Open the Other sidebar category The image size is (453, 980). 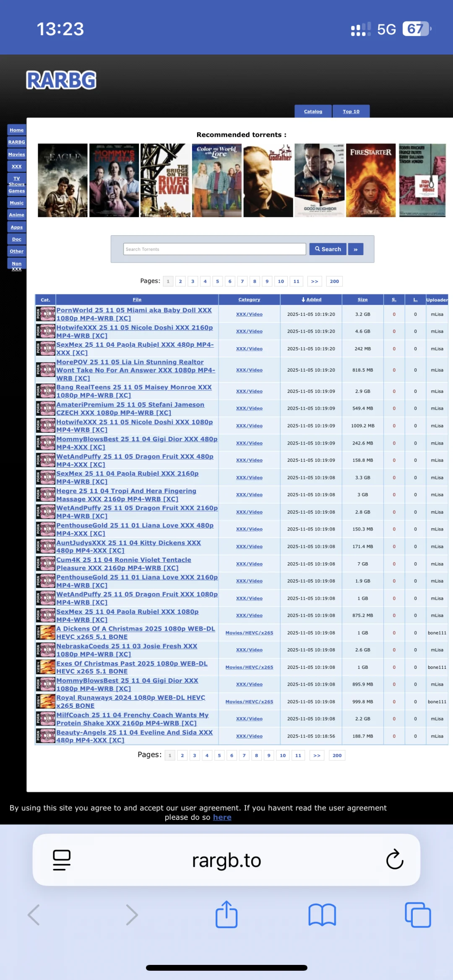[17, 251]
